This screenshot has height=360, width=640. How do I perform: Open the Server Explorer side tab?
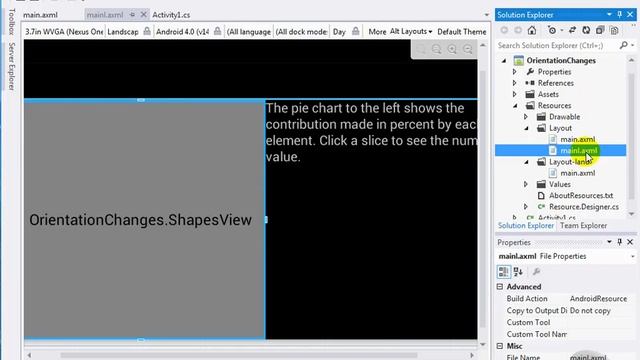click(x=11, y=66)
